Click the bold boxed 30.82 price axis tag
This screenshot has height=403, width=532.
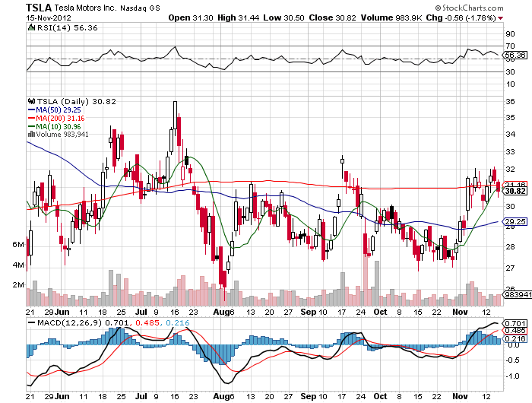pos(515,191)
